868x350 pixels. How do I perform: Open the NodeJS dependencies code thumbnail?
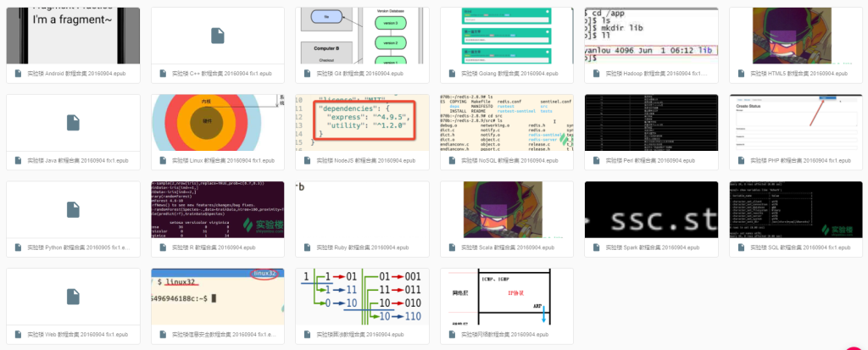pos(362,122)
